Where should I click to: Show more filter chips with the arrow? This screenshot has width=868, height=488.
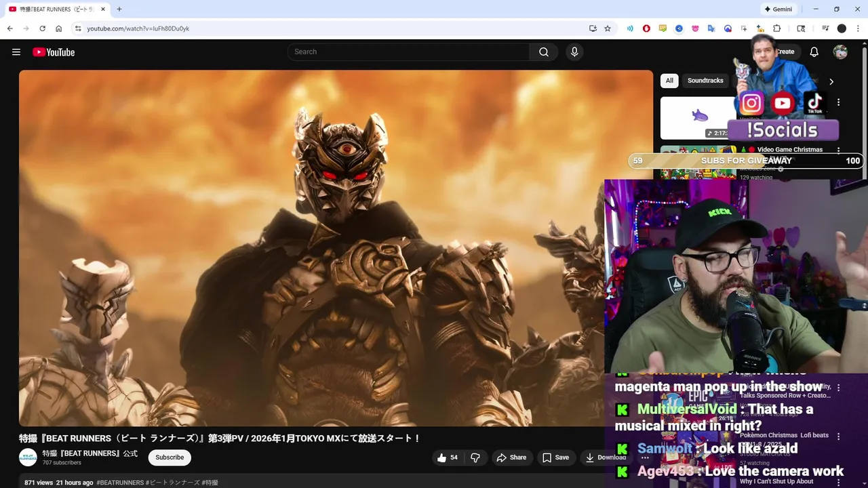pos(831,81)
